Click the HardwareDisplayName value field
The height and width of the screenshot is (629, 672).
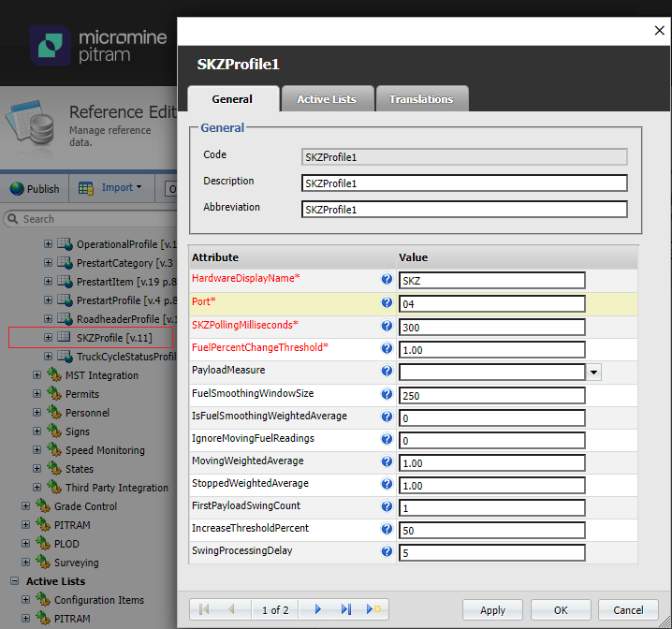click(492, 280)
